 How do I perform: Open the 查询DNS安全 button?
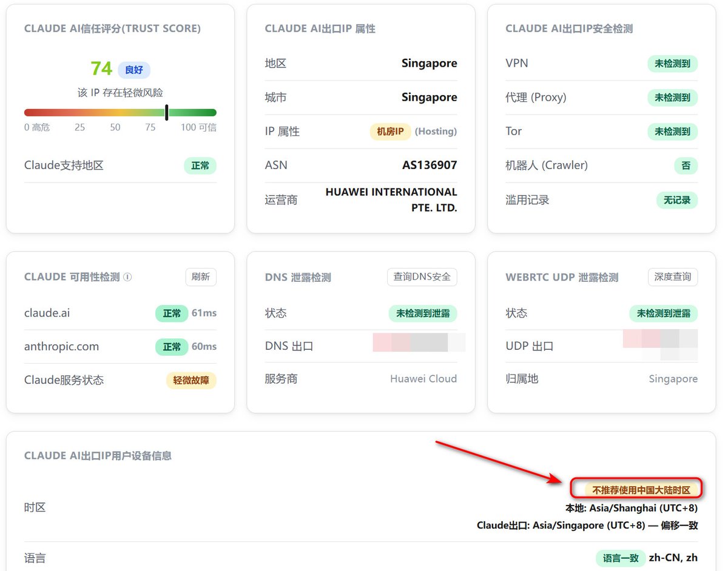tap(422, 277)
